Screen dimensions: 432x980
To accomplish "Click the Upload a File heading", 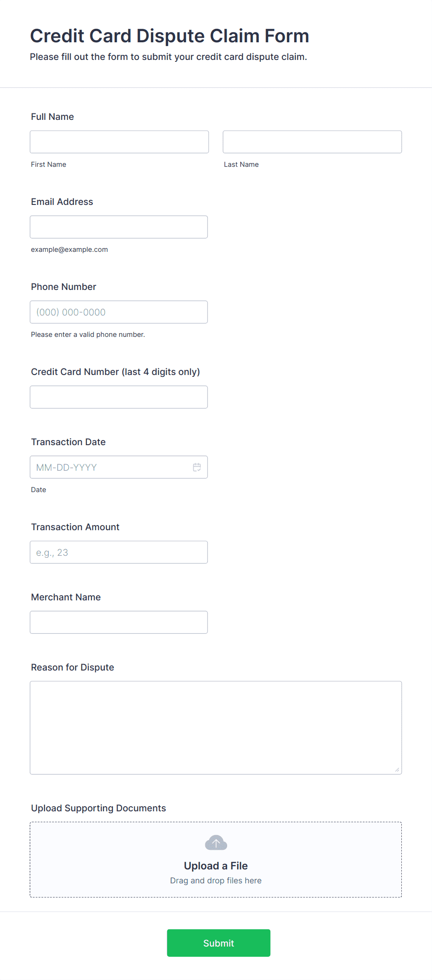I will [216, 866].
